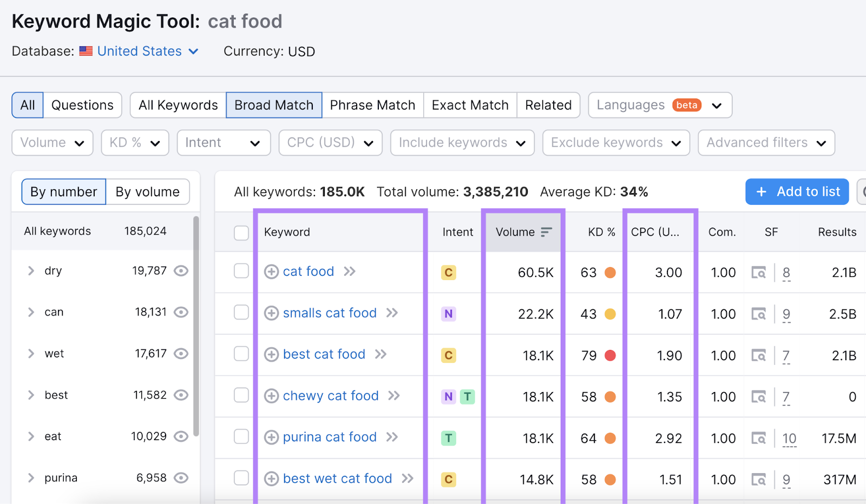This screenshot has width=866, height=504.
Task: Click the Add to list button
Action: [796, 191]
